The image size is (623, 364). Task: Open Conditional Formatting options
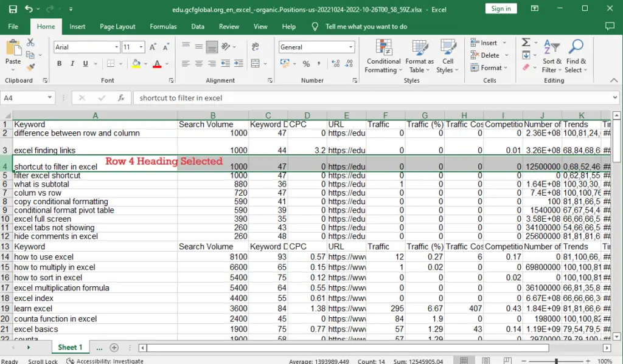(x=383, y=58)
